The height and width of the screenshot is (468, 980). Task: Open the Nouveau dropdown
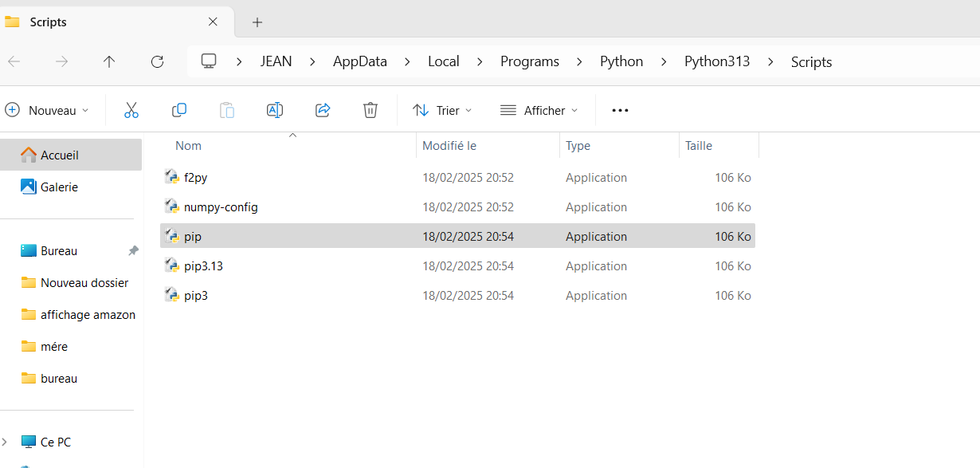coord(48,111)
